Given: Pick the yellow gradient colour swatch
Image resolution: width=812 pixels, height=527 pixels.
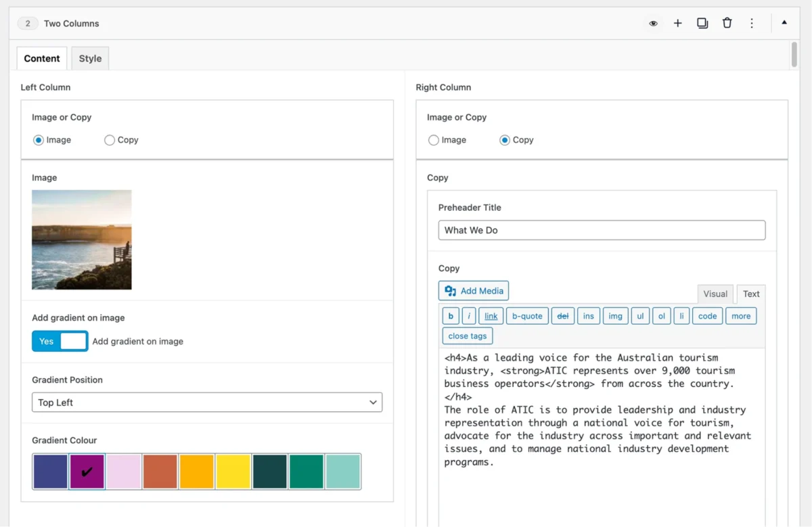Looking at the screenshot, I should [x=233, y=470].
